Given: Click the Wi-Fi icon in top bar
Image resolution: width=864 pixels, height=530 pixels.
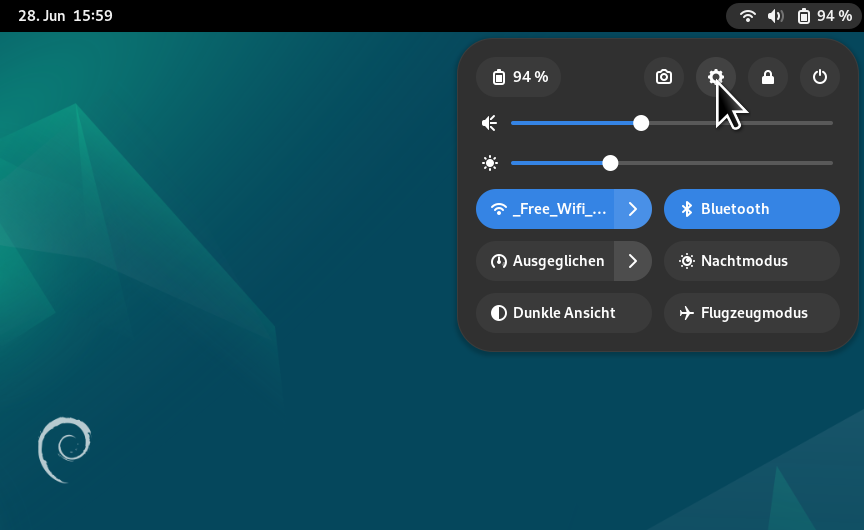Looking at the screenshot, I should (747, 16).
